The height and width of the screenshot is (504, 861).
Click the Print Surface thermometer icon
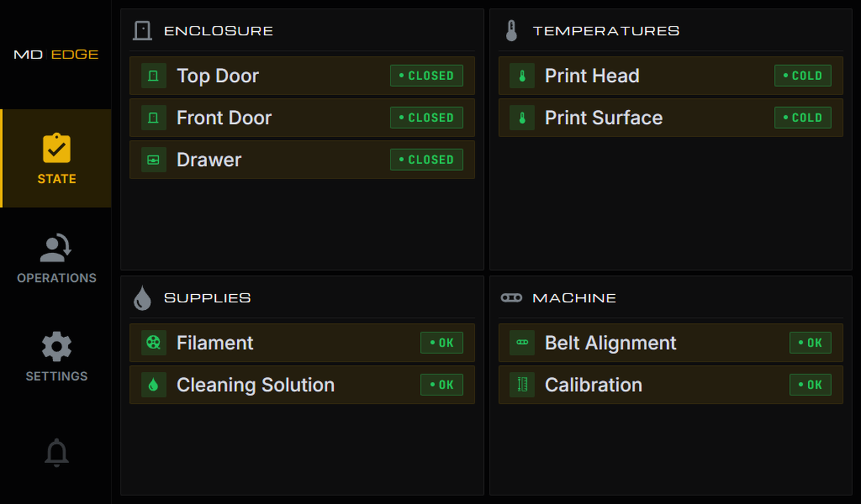(x=522, y=118)
